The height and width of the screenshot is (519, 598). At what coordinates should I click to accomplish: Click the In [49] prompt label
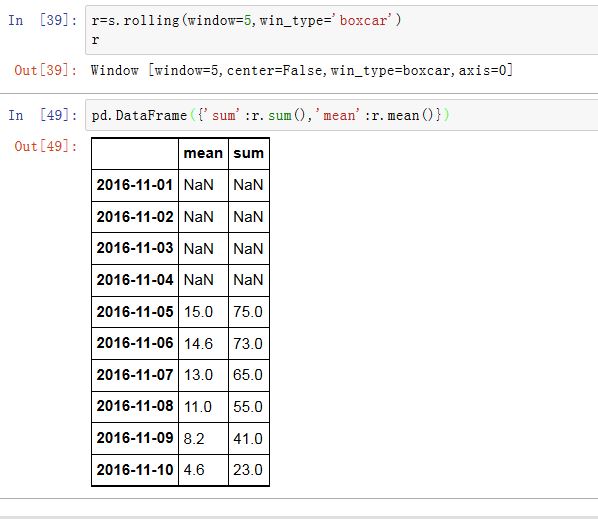[43, 115]
